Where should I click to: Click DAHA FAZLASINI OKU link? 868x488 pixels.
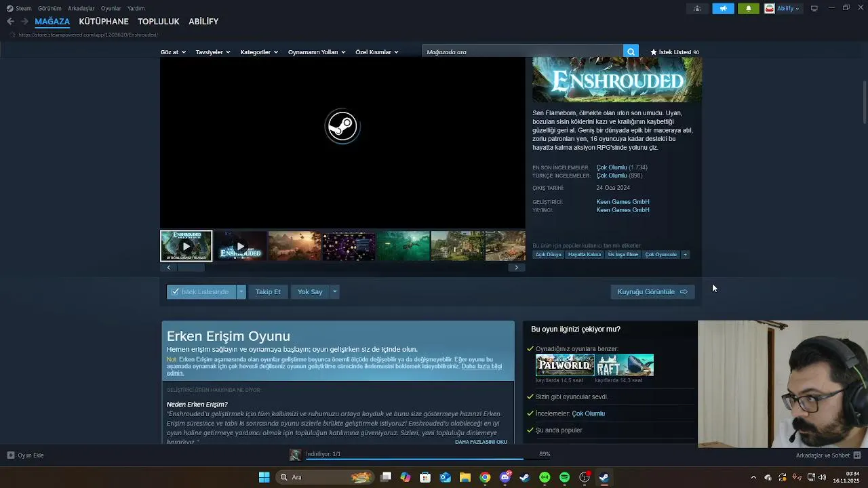click(x=481, y=442)
